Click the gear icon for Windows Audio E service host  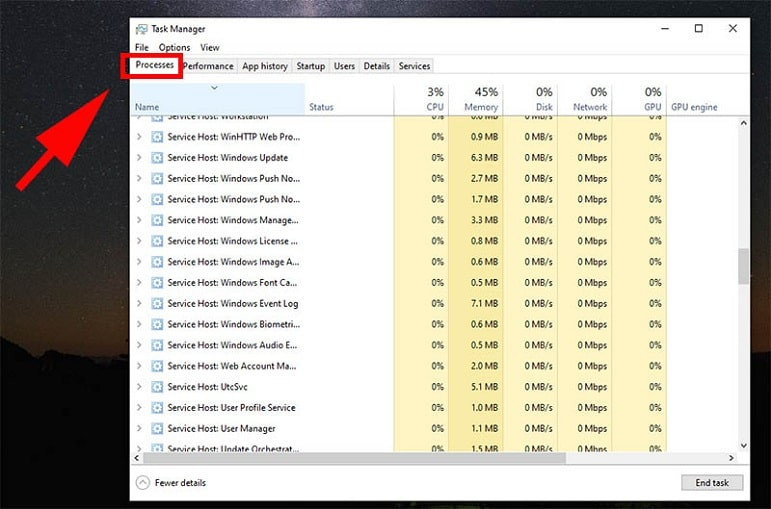[157, 345]
